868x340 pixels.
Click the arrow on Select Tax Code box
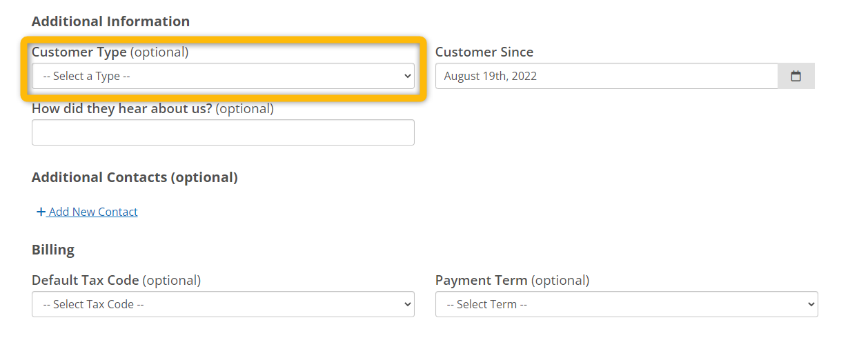pyautogui.click(x=407, y=304)
